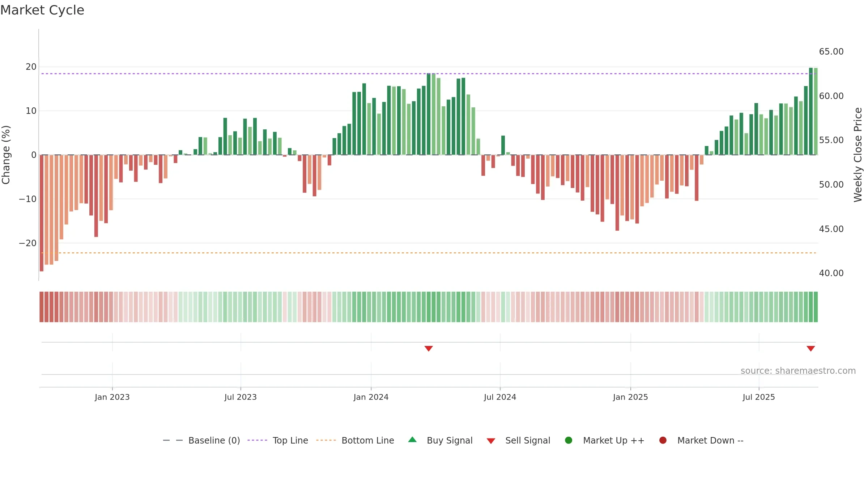Click the 65.00 price axis label
868x488 pixels.
click(x=831, y=52)
